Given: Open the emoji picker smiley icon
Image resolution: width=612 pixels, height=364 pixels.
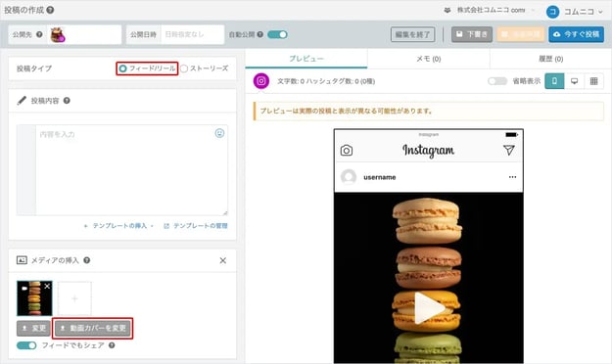Looking at the screenshot, I should point(219,133).
